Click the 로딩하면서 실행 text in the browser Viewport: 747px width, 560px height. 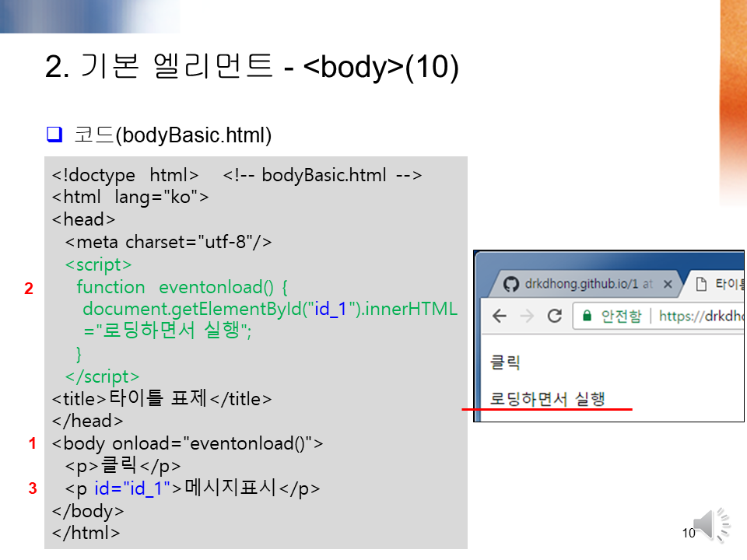point(548,398)
